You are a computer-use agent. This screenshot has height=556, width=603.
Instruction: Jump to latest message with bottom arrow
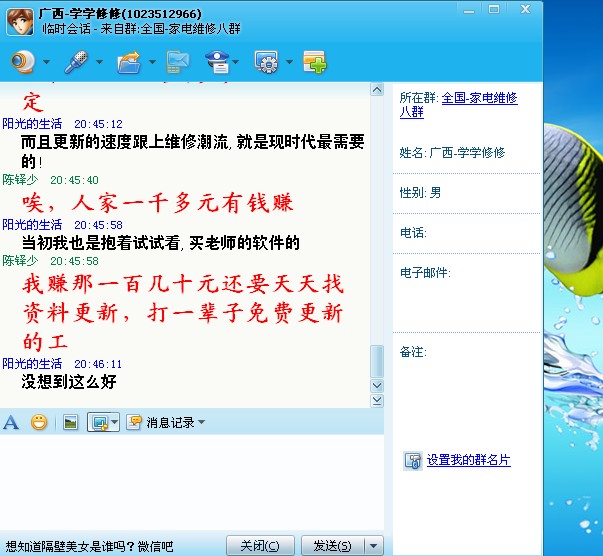pos(377,401)
